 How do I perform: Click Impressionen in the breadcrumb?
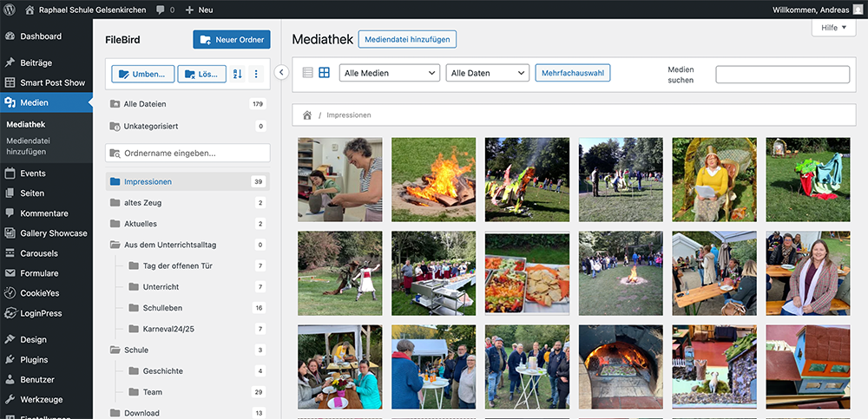pyautogui.click(x=349, y=115)
